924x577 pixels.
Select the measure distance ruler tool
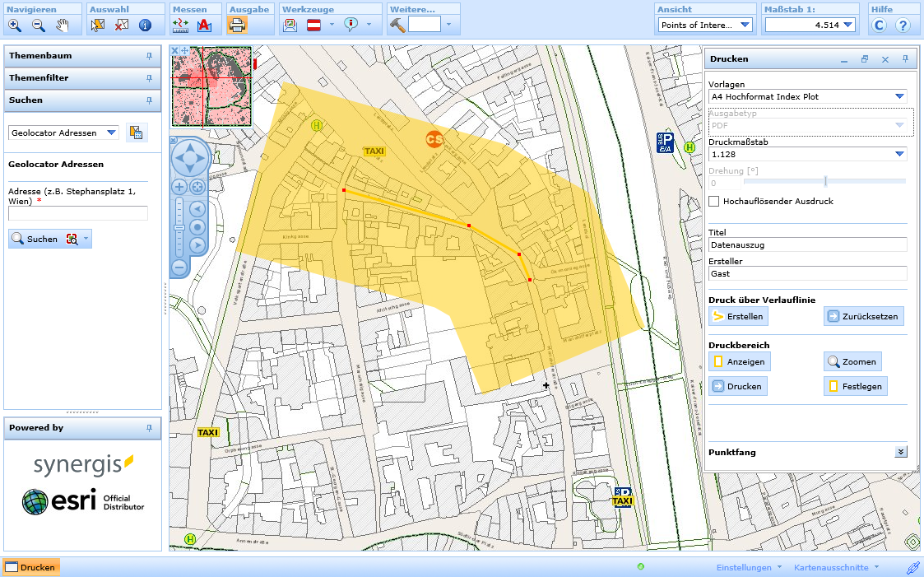(x=181, y=26)
